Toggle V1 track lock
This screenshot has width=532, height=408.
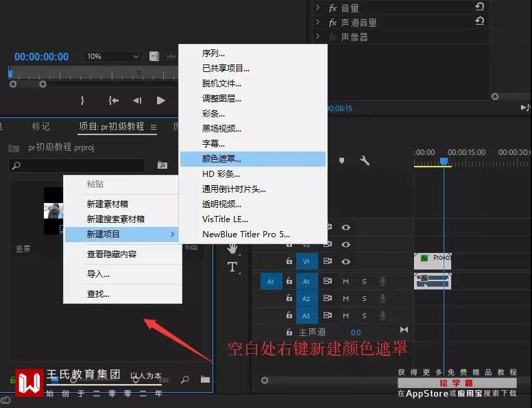click(x=289, y=261)
